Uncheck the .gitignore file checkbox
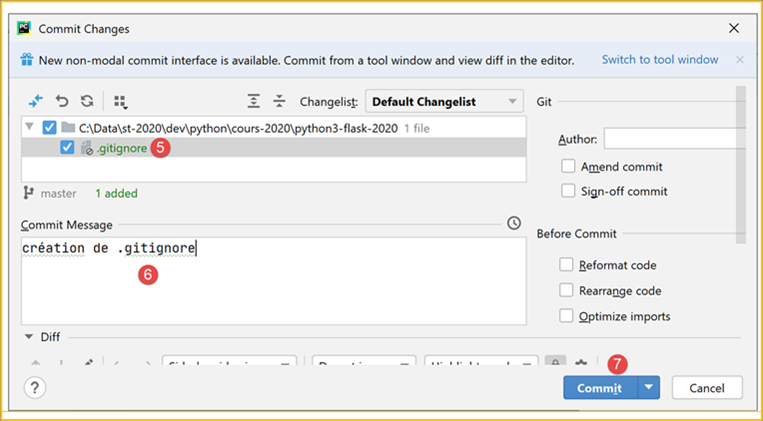763x421 pixels. coord(67,148)
